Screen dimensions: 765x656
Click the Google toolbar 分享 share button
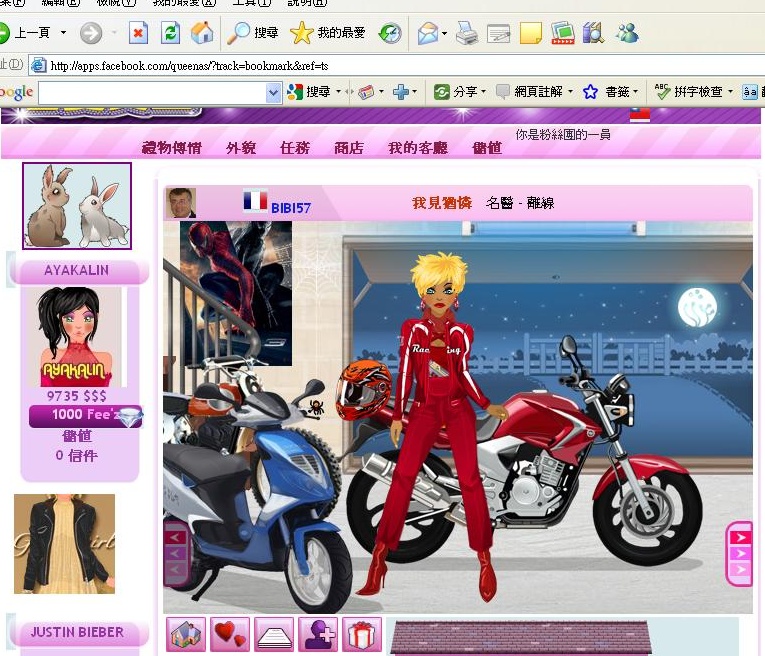pos(456,92)
